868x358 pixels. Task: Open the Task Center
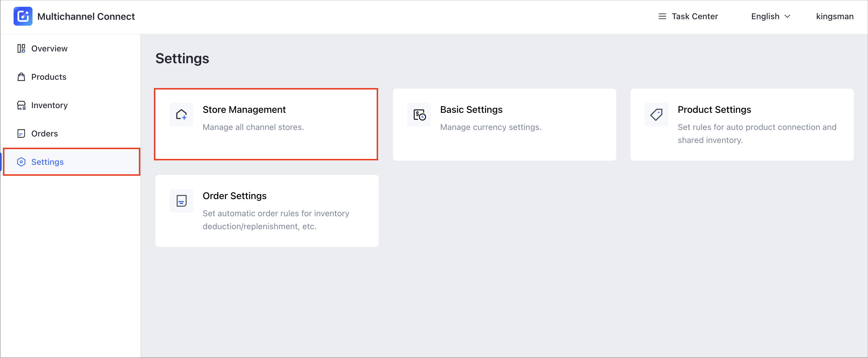(x=688, y=16)
